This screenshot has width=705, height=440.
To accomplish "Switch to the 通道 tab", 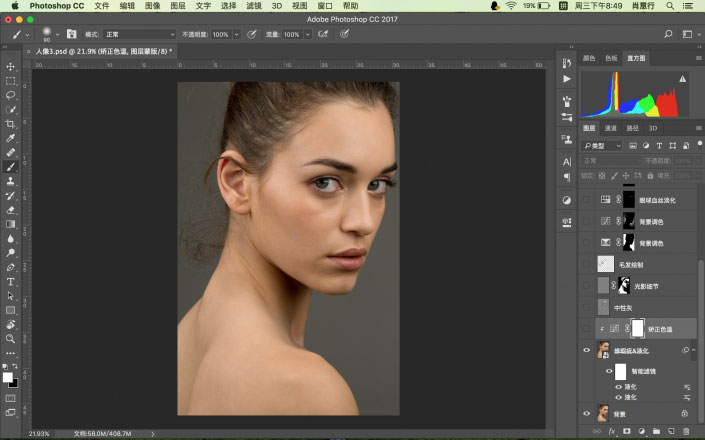I will [610, 128].
